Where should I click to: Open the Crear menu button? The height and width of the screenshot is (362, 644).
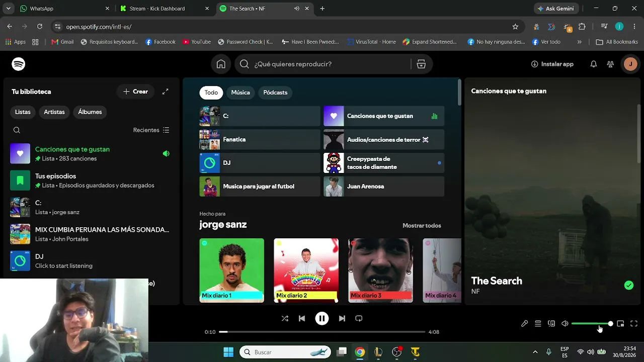point(135,92)
